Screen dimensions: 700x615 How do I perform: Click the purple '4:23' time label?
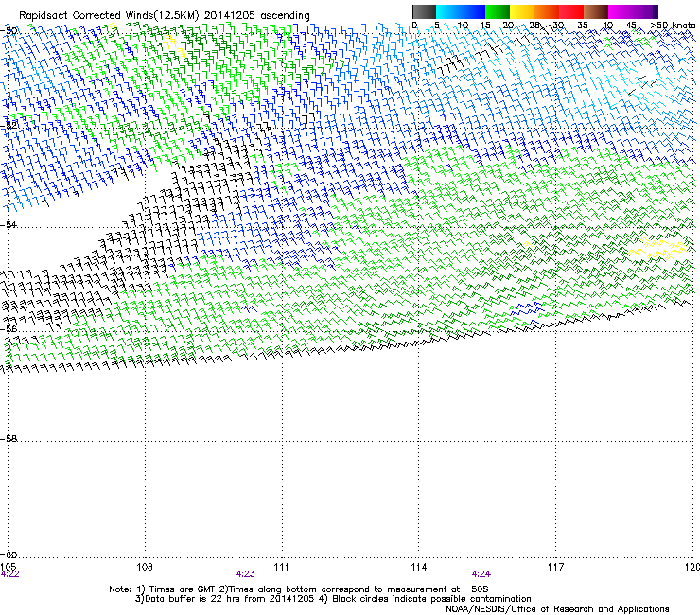click(246, 574)
